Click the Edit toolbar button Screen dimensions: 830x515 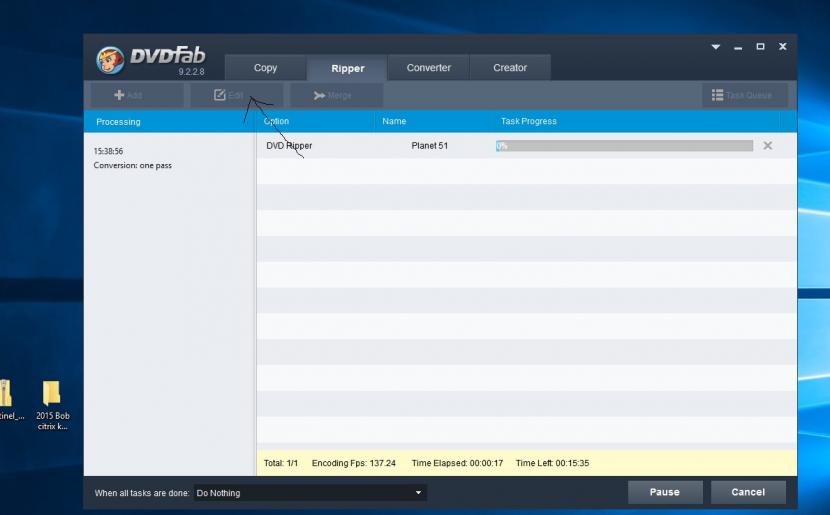click(236, 95)
